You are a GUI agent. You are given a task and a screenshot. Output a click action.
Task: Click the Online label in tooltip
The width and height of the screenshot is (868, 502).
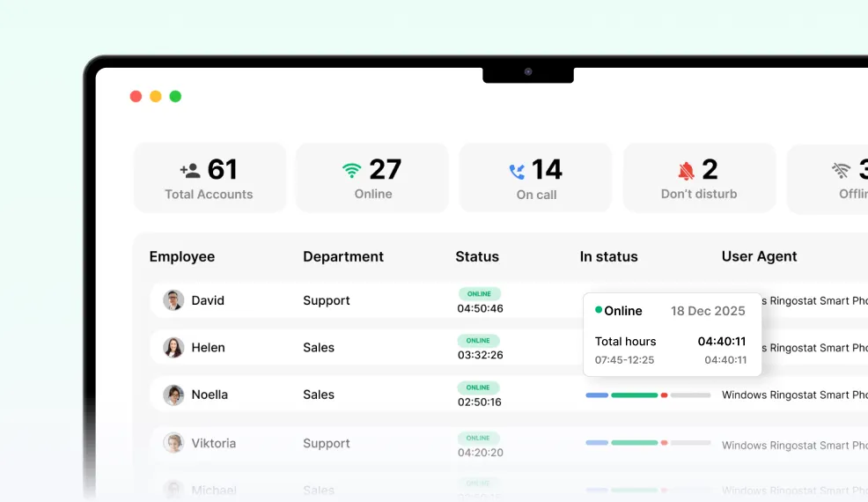[623, 311]
